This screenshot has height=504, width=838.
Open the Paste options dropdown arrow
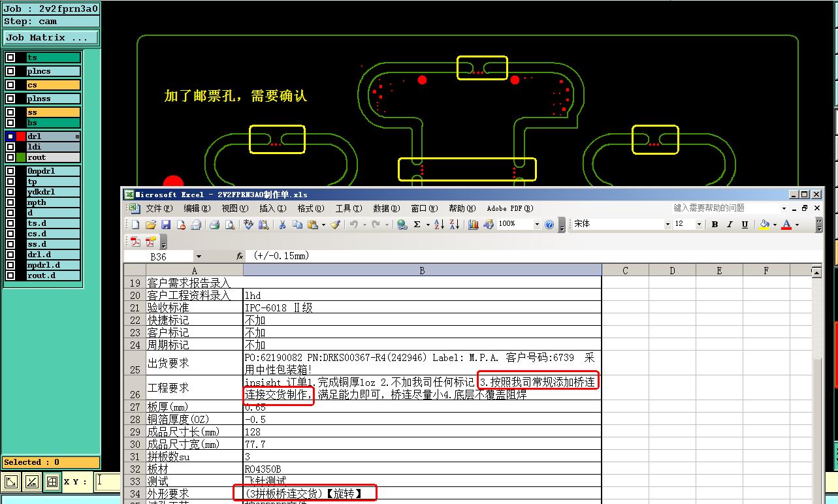323,225
